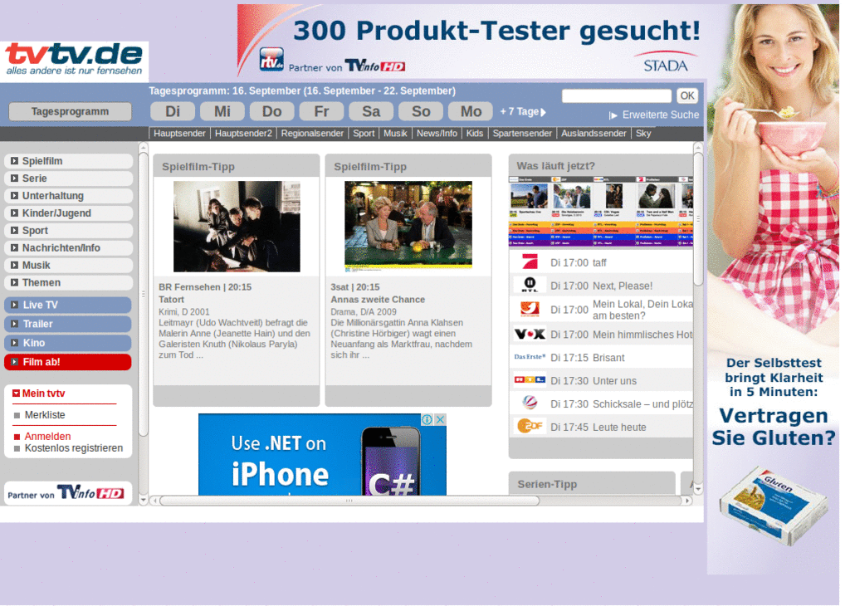Click the RTL II channel logo
This screenshot has height=616, width=850.
point(529,286)
